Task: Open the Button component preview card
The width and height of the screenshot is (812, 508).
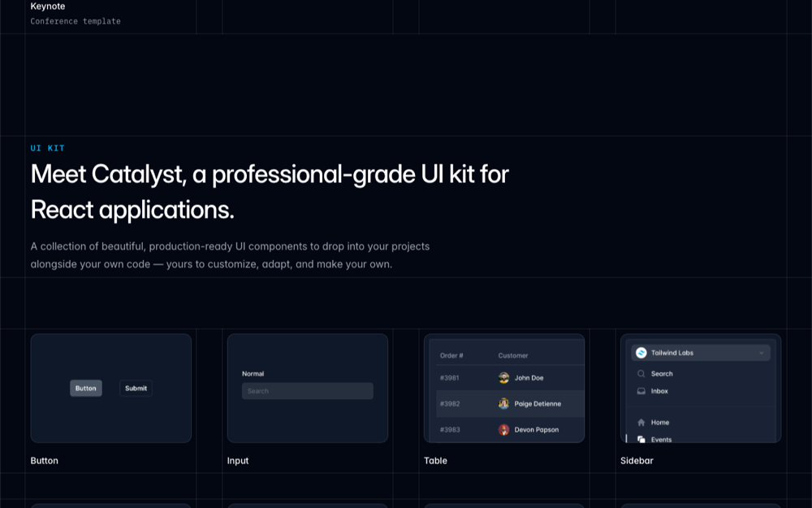Action: (x=110, y=389)
